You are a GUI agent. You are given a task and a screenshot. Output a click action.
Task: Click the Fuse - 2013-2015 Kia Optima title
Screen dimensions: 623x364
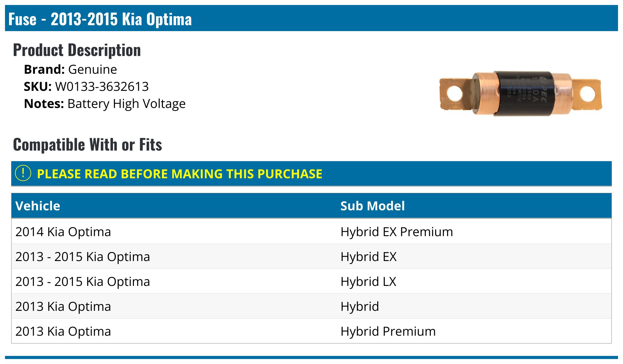click(100, 19)
